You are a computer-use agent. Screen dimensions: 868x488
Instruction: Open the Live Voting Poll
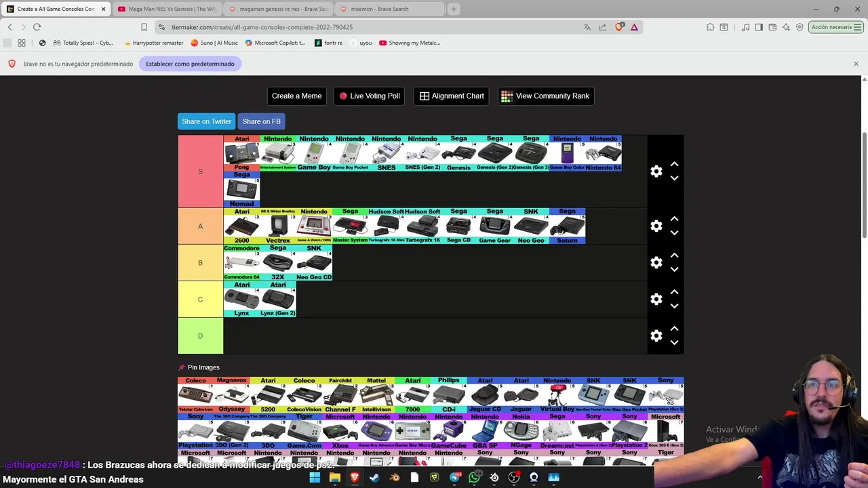click(x=370, y=96)
